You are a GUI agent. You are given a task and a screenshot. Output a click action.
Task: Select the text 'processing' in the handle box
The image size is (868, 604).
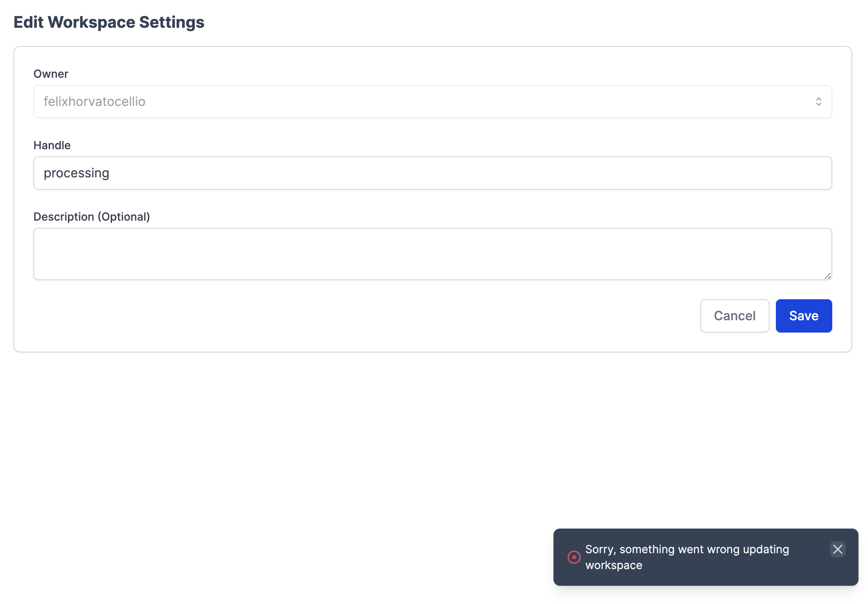point(76,173)
